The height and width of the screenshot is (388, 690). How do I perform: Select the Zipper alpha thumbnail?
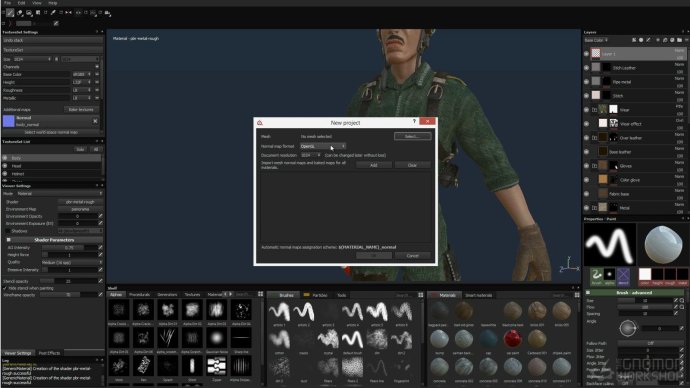217,366
